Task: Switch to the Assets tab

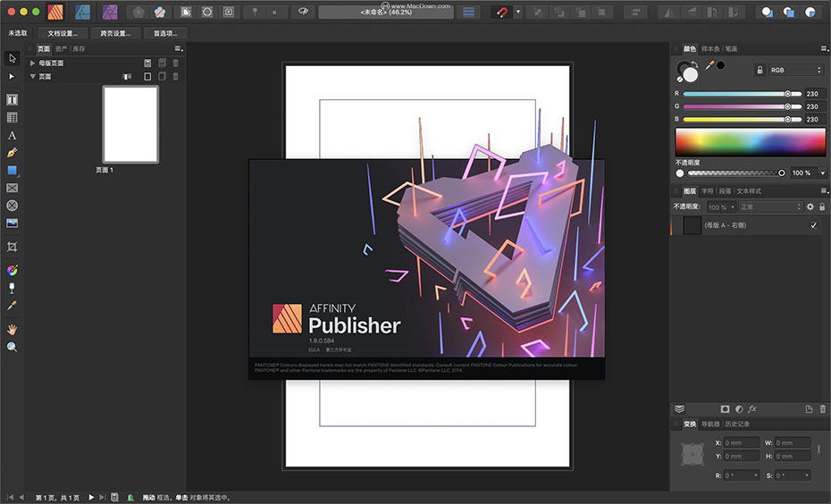Action: click(x=61, y=49)
